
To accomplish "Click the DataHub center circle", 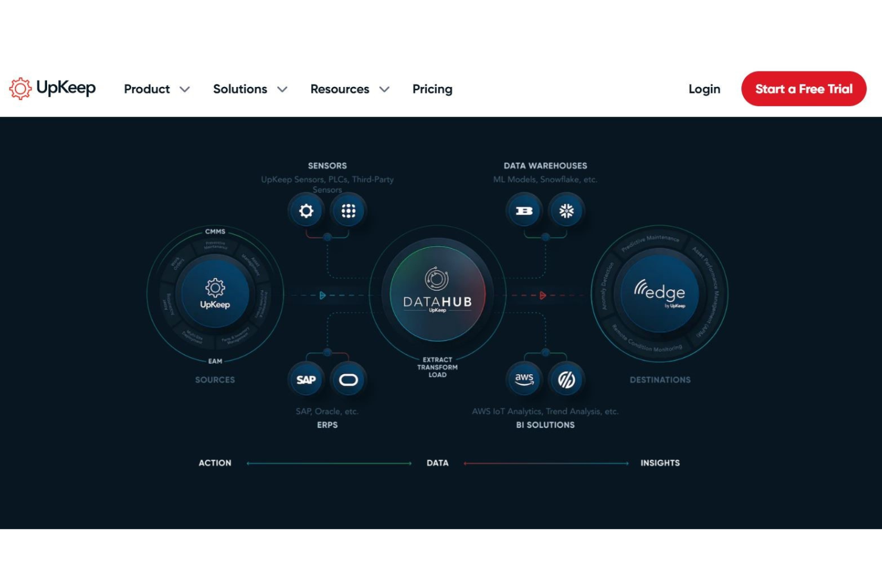I will click(x=437, y=294).
